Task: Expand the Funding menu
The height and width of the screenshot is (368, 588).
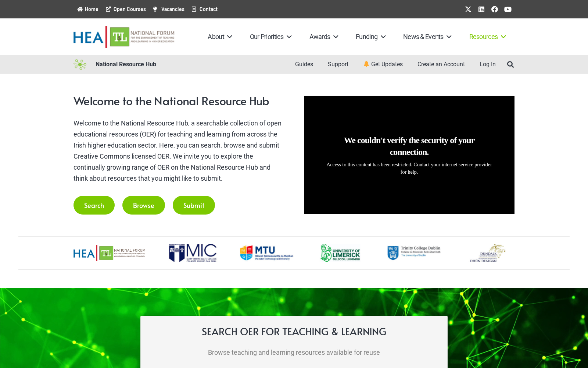Action: (370, 37)
